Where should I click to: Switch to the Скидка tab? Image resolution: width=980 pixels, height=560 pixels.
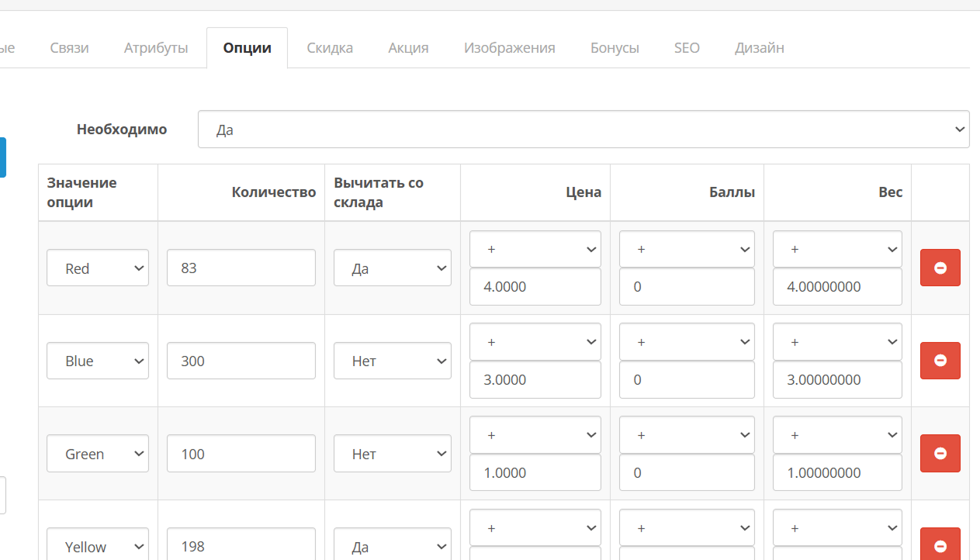[330, 48]
